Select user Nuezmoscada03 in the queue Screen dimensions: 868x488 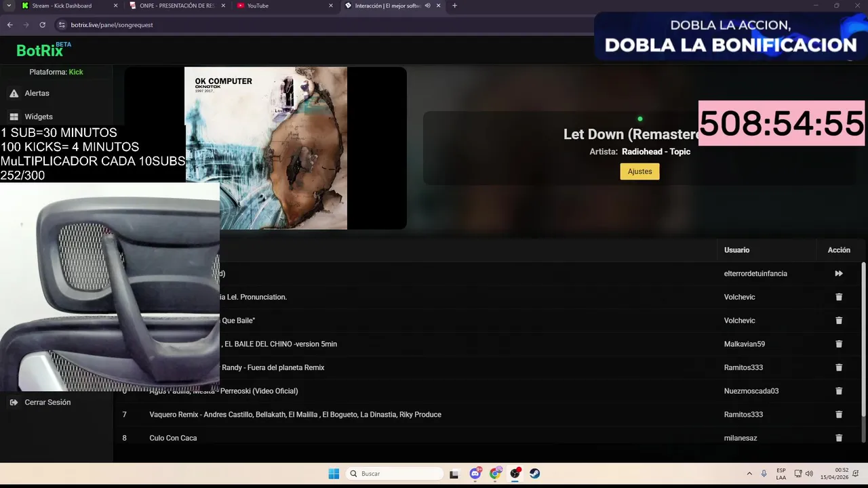pyautogui.click(x=751, y=391)
